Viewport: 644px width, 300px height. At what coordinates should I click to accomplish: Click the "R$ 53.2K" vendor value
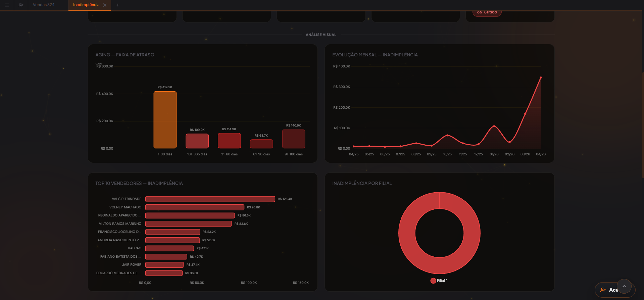(209, 232)
